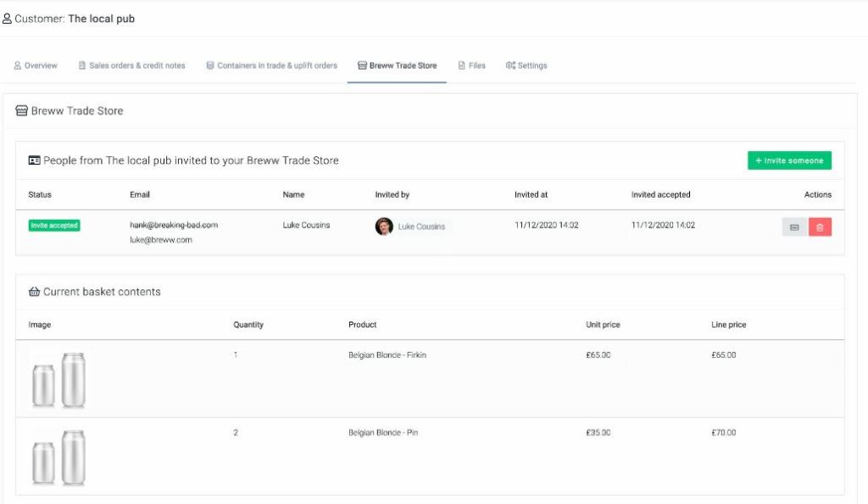Click product Belgian Blonde - Pin
Screen dimensions: 868x504
click(x=383, y=433)
